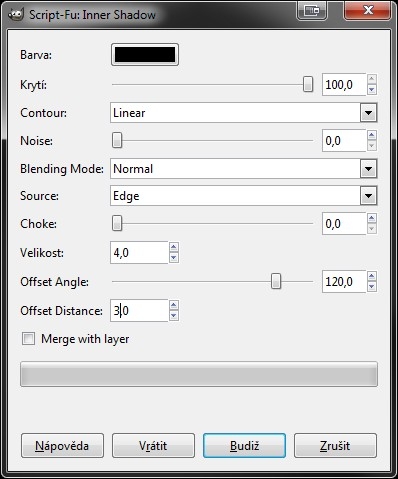Open help with the Nápověda button
398x479 pixels.
click(x=62, y=446)
